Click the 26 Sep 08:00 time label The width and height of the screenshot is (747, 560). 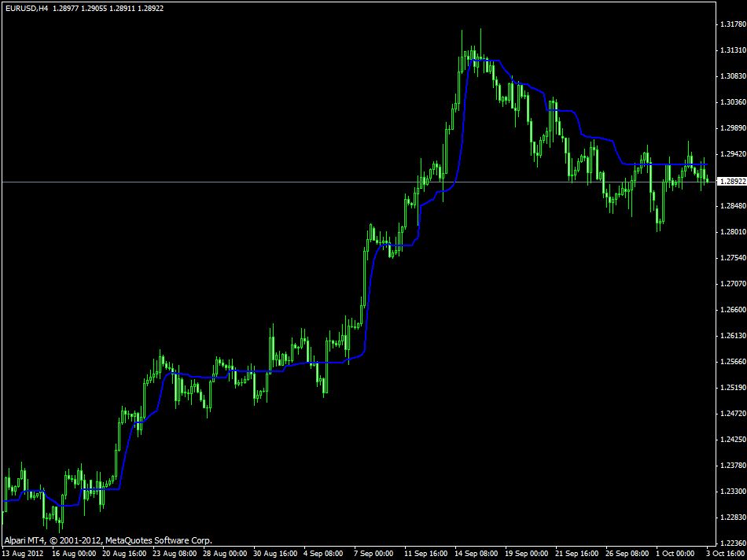coord(628,554)
